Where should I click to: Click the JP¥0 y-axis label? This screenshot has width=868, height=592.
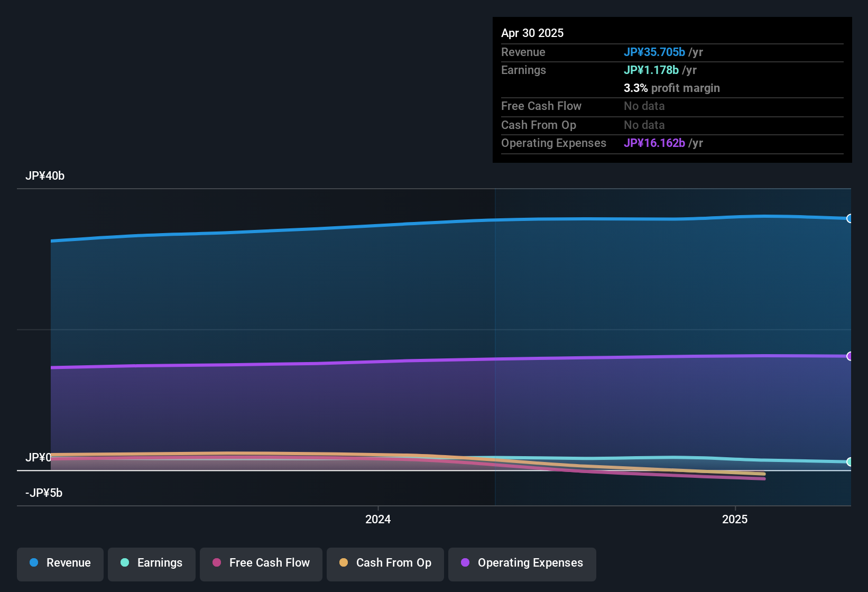coord(39,457)
